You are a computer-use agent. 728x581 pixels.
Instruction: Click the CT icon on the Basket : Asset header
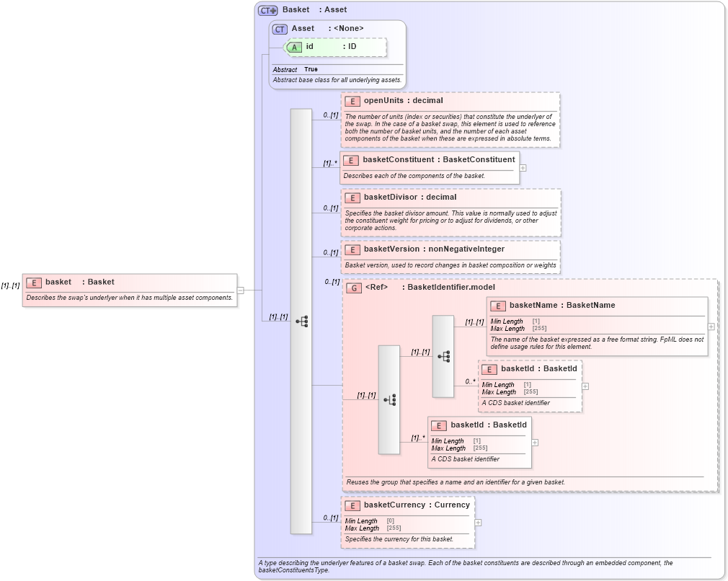[267, 9]
